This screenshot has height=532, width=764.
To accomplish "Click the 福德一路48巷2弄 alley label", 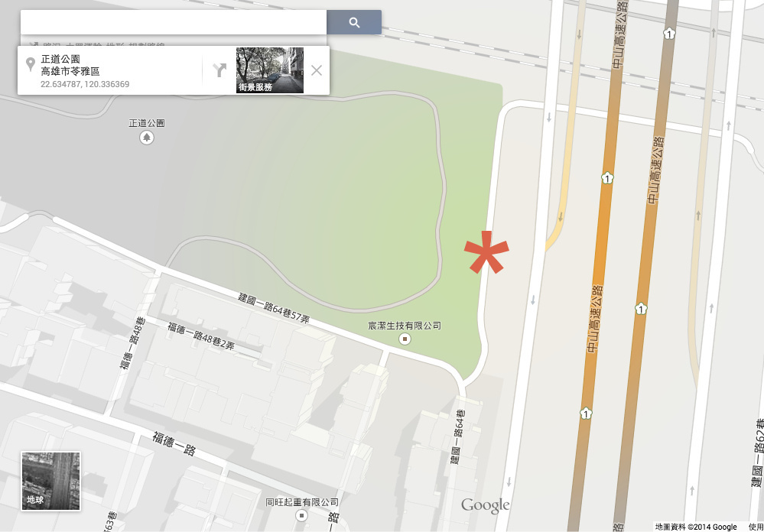I will click(201, 336).
